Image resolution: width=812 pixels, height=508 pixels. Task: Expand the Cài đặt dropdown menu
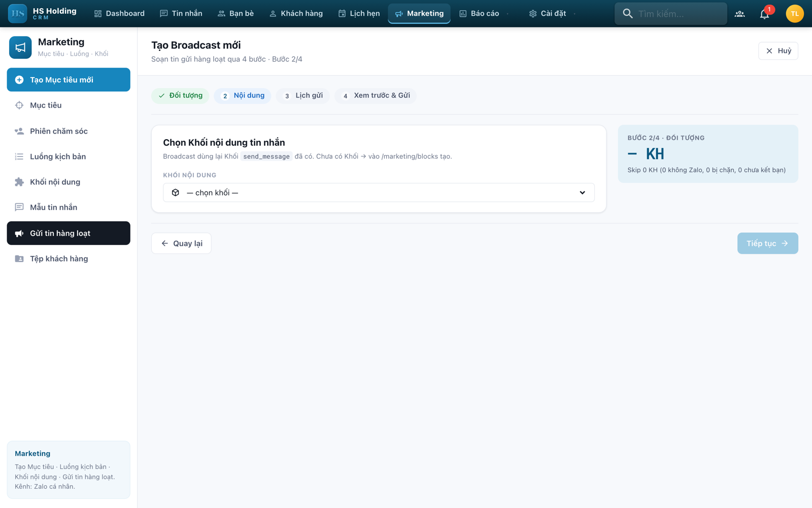pyautogui.click(x=552, y=14)
